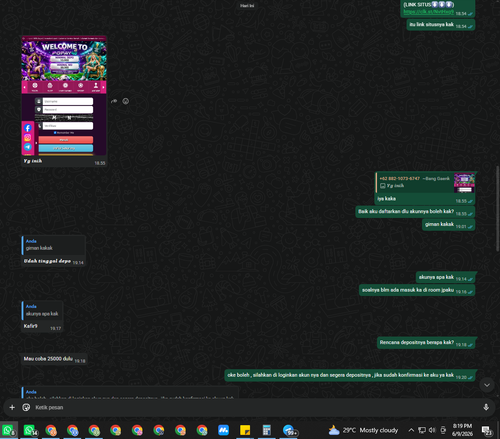500x439 pixels.
Task: Click the quoted 'akunya apa kak' reply preview
Action: 42,310
